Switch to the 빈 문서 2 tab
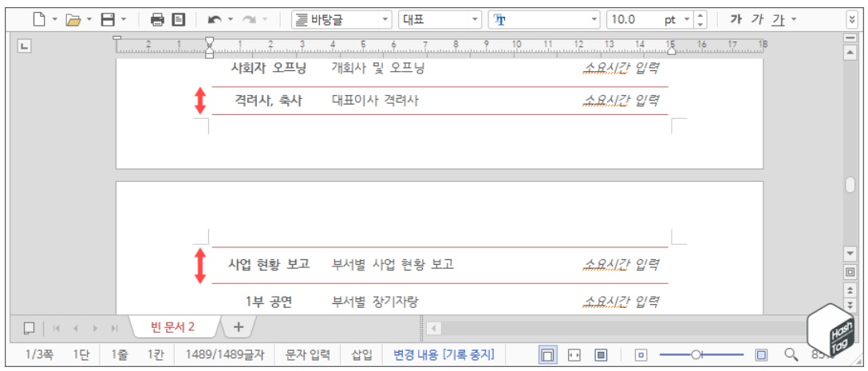 172,326
